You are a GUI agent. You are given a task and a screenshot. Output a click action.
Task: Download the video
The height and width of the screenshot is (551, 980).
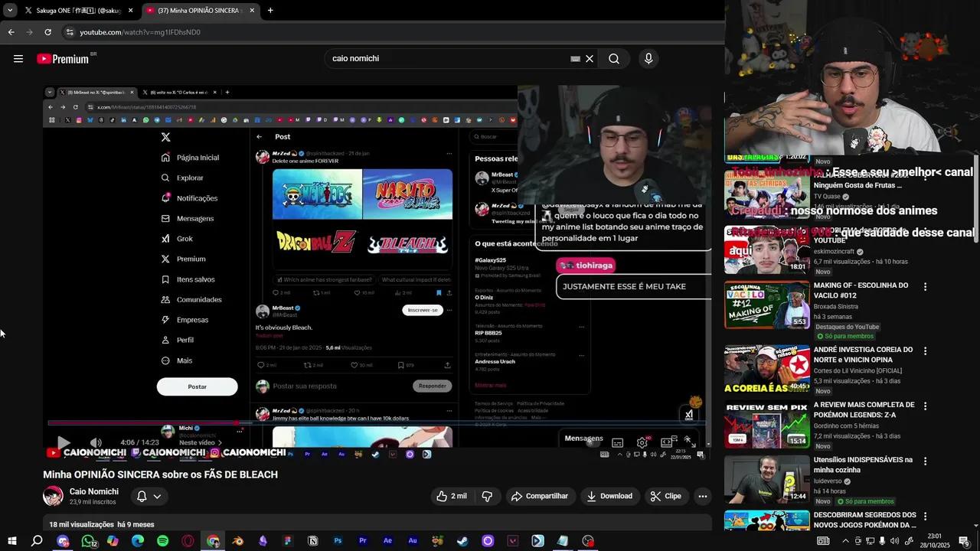click(x=609, y=496)
